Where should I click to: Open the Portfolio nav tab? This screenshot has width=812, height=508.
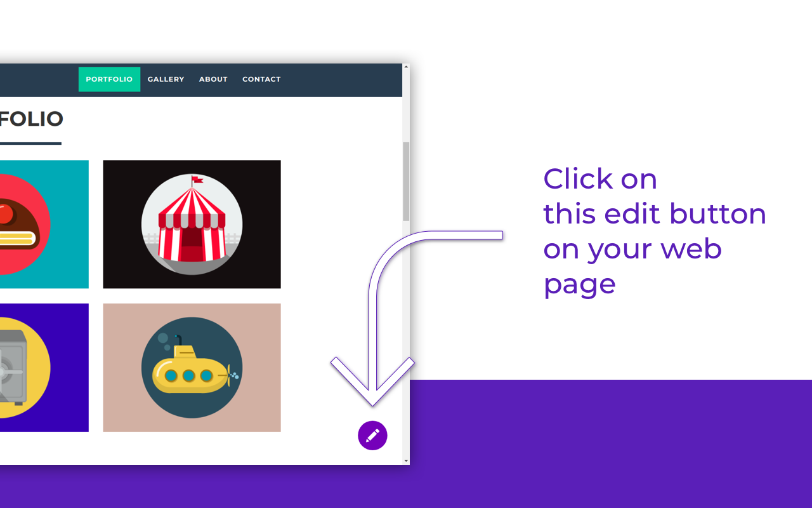[x=109, y=79]
